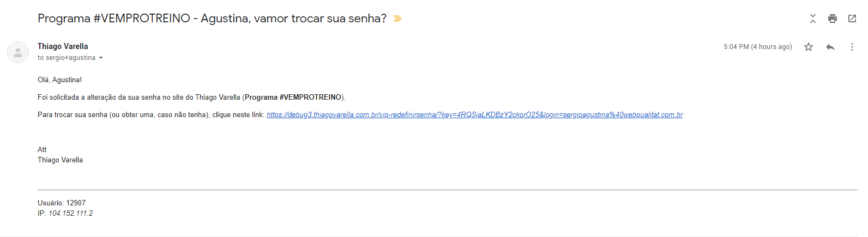This screenshot has width=868, height=237.
Task: Click the IP address 104.152.111.2
Action: 70,214
